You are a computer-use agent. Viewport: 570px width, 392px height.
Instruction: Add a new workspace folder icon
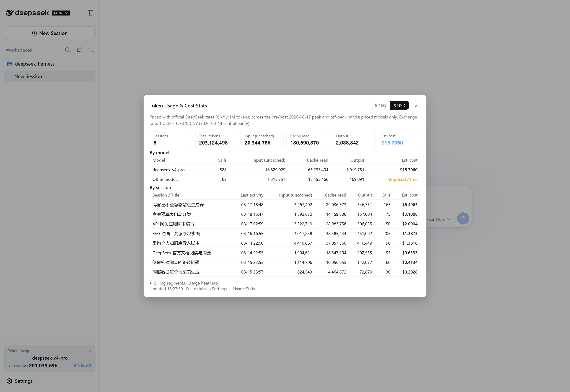(90, 50)
